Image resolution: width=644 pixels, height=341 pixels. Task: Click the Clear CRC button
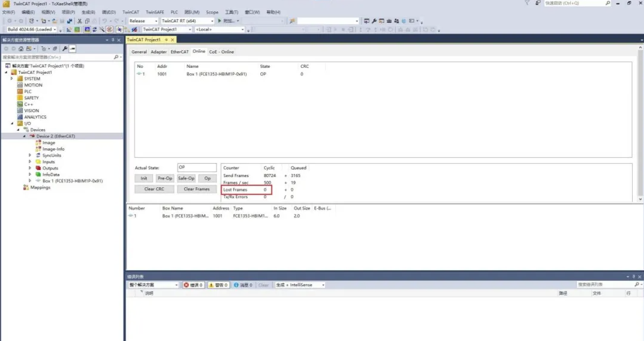[154, 189]
